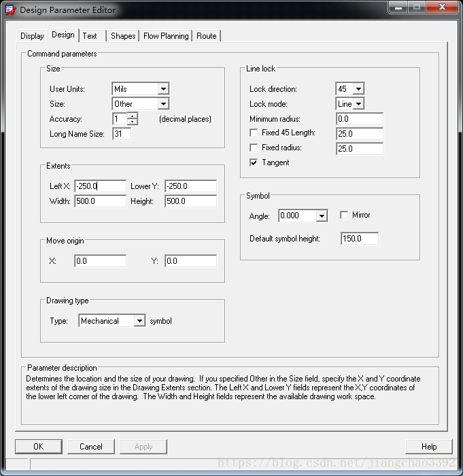
Task: Uncheck the Tangent checkbox
Action: (x=254, y=163)
